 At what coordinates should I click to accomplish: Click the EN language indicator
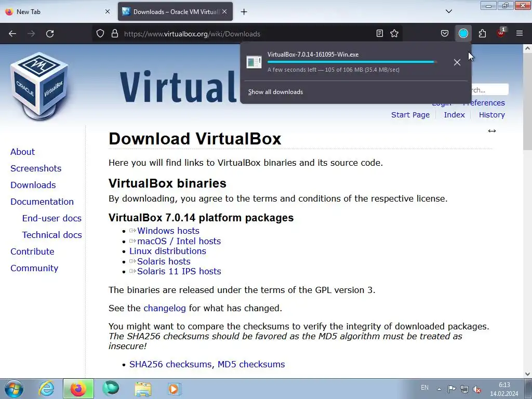coord(424,388)
